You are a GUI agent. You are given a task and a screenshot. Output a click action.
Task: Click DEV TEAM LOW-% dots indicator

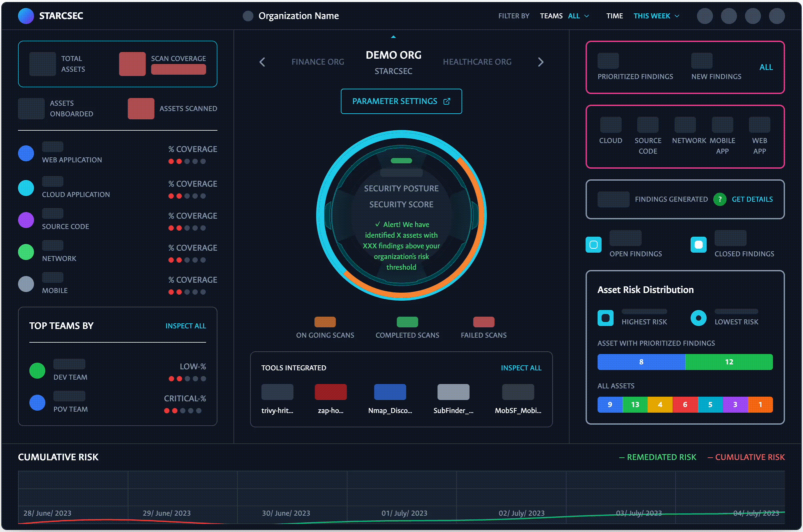(187, 379)
